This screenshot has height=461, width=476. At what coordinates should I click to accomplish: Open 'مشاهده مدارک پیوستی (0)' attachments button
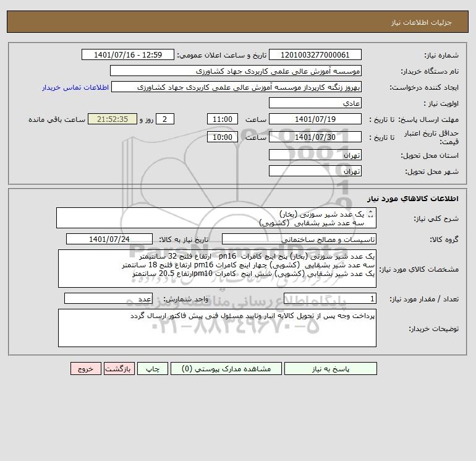pyautogui.click(x=226, y=369)
